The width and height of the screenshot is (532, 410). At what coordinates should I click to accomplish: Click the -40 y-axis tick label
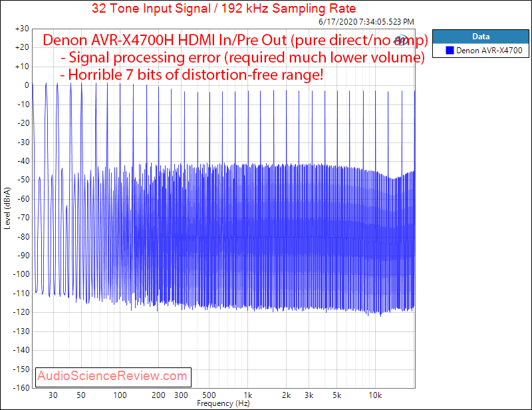[x=23, y=161]
